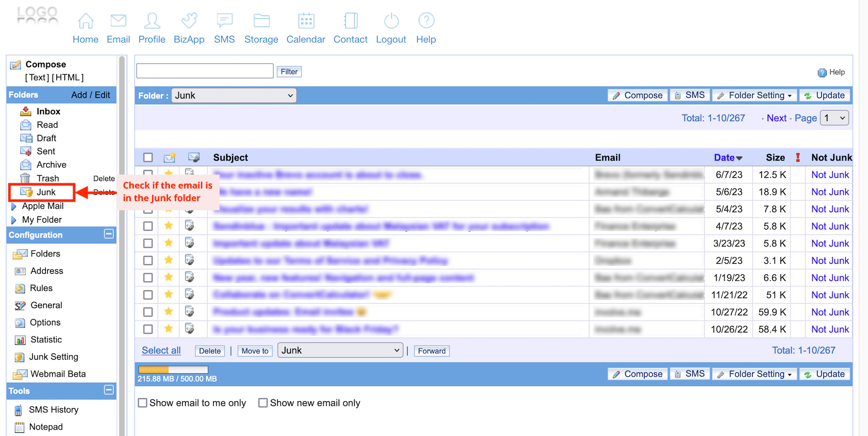Tick the select-all checkbox in the table header

point(148,157)
